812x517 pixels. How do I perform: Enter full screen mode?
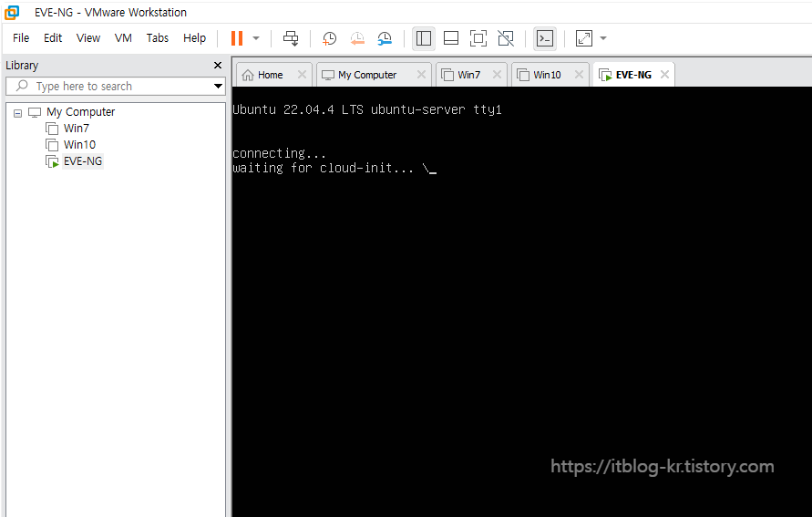pos(478,38)
